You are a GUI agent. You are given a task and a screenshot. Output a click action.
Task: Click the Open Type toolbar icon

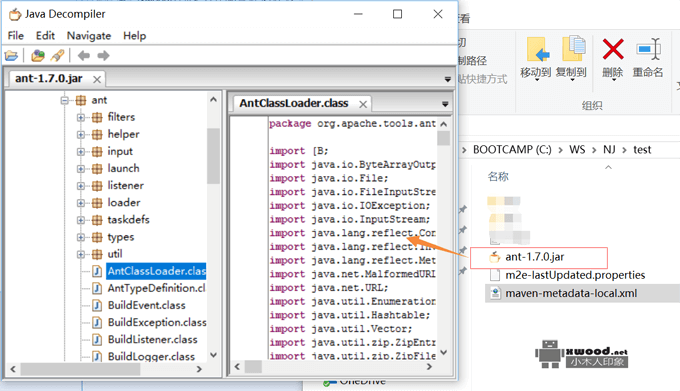point(38,55)
